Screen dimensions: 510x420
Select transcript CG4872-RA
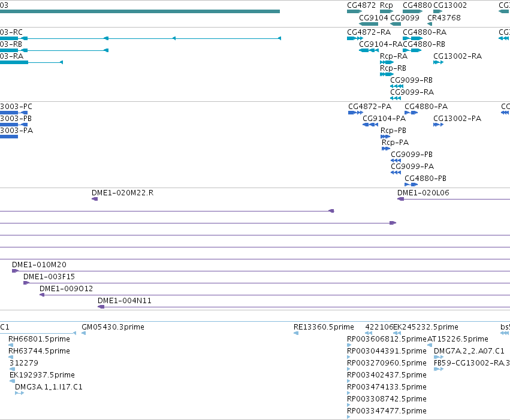point(355,38)
